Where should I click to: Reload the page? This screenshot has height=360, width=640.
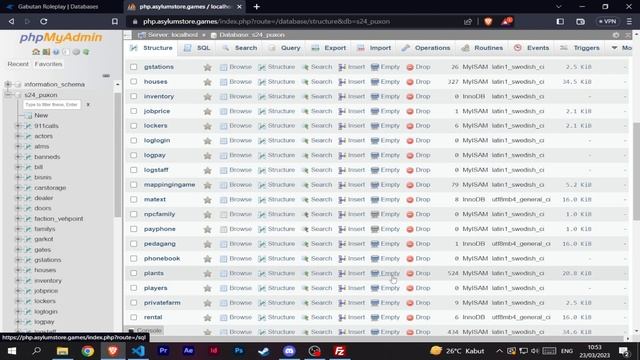[x=44, y=21]
